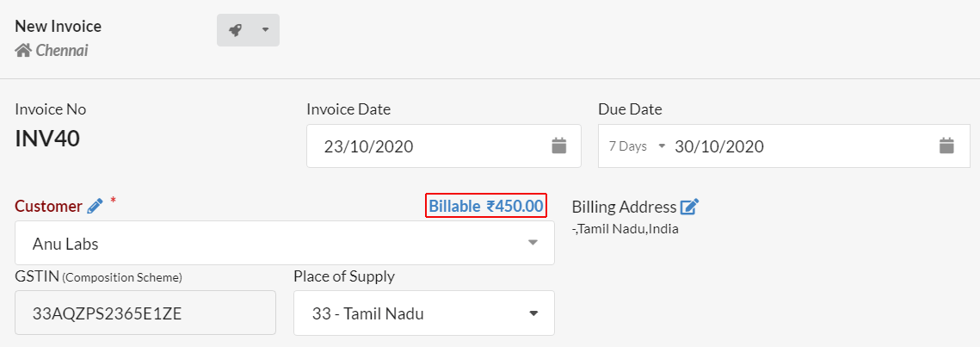Expand the dropdown arrow beside the rocket
The height and width of the screenshot is (347, 980).
(265, 30)
